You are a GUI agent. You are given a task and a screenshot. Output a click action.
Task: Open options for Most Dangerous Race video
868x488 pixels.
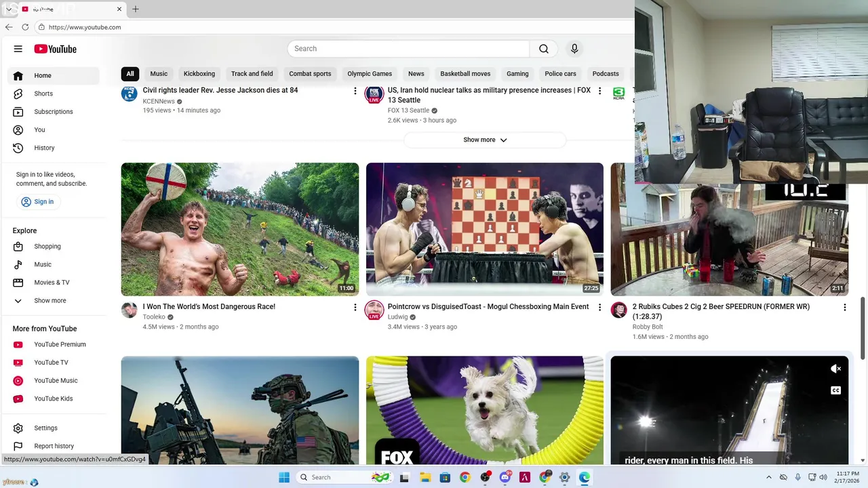click(x=355, y=307)
